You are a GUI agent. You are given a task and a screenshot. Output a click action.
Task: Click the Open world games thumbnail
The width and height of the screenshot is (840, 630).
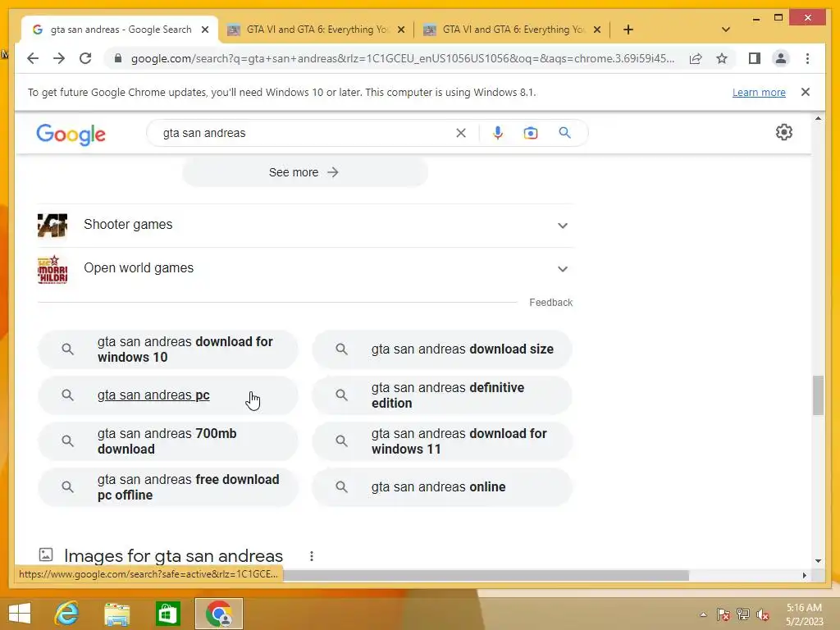click(x=52, y=269)
